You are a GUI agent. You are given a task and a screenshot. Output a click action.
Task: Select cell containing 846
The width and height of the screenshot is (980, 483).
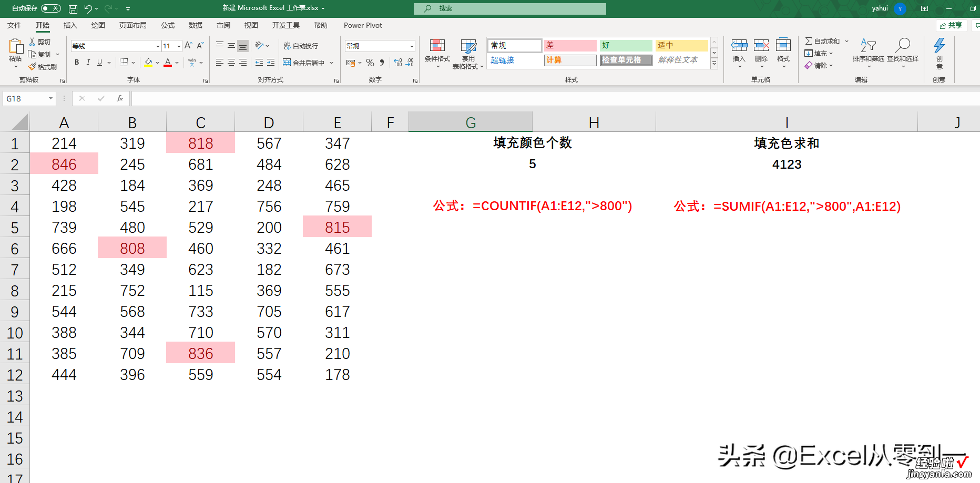[x=64, y=164]
